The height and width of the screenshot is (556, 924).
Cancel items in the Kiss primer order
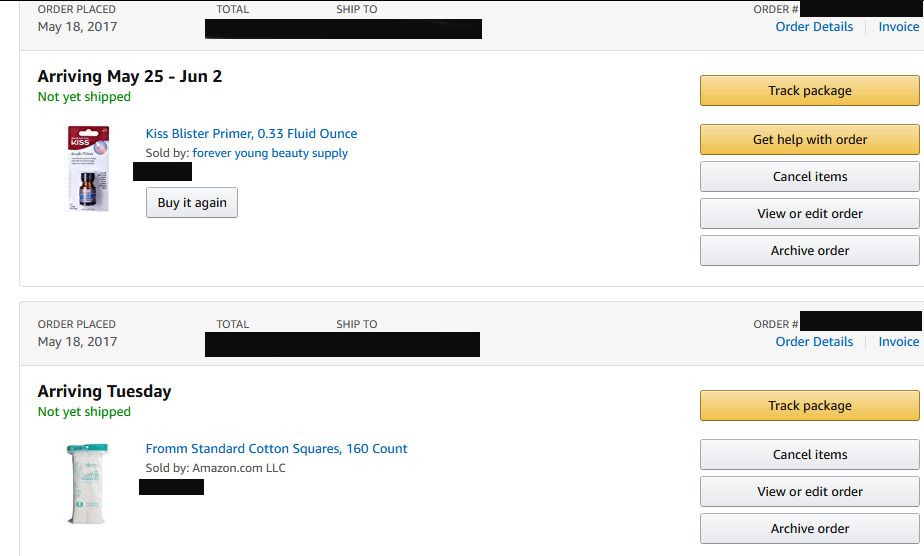click(x=809, y=177)
